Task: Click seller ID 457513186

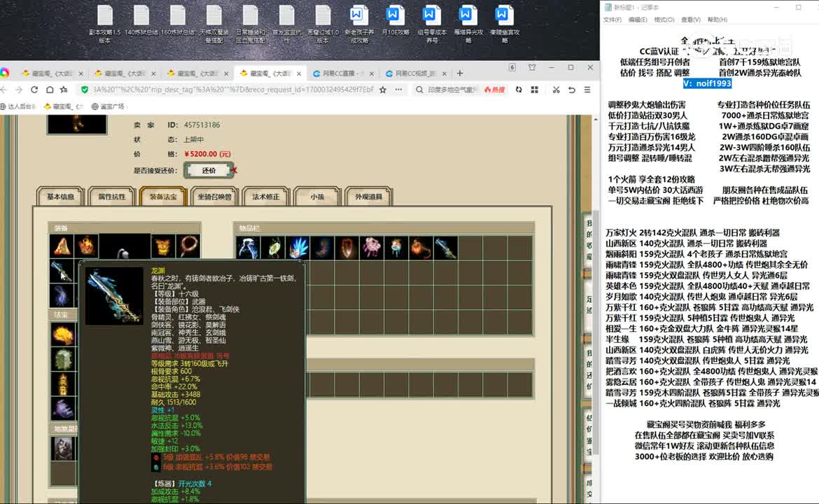Action: pyautogui.click(x=202, y=125)
